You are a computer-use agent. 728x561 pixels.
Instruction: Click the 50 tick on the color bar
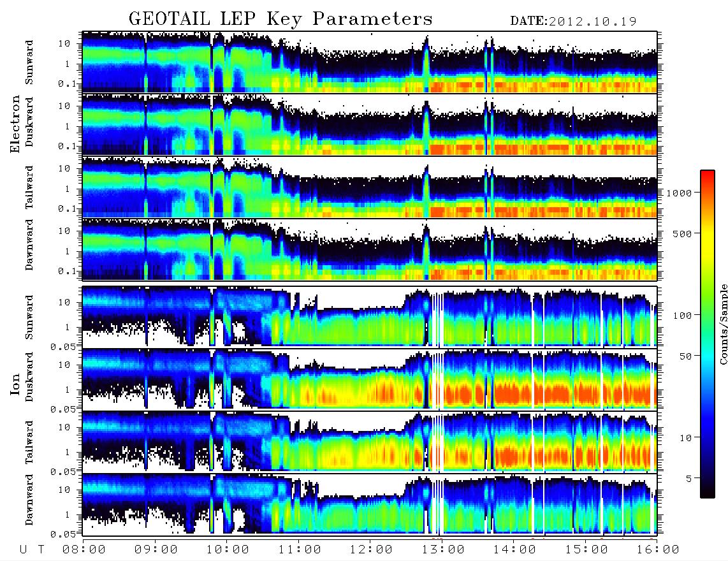click(x=685, y=356)
